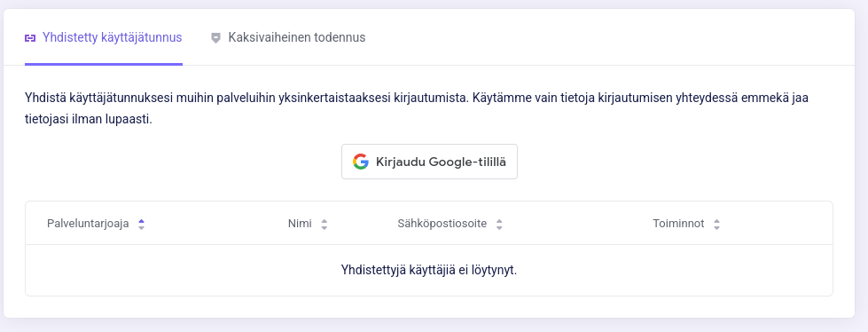Click the sort arrows next to Toiminnot
The image size is (868, 332).
coord(717,224)
